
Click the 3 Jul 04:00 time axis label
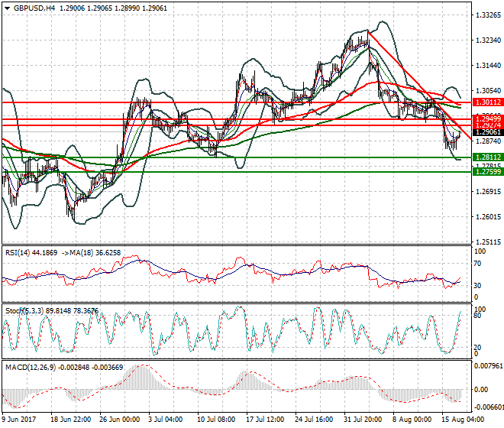point(165,420)
